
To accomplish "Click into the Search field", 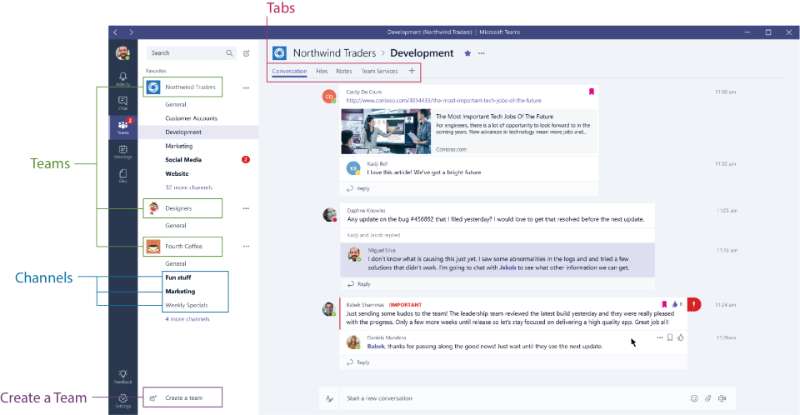I will point(191,53).
